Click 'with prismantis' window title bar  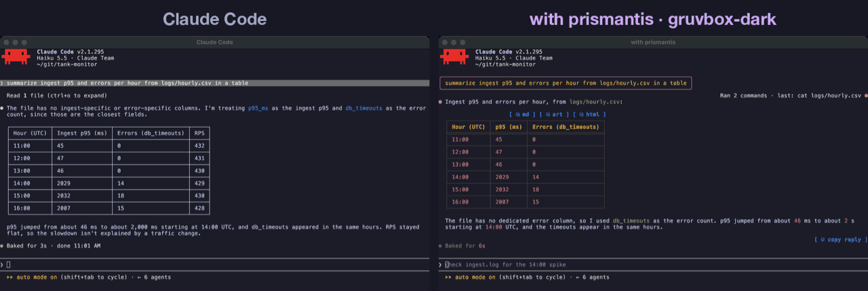(653, 42)
